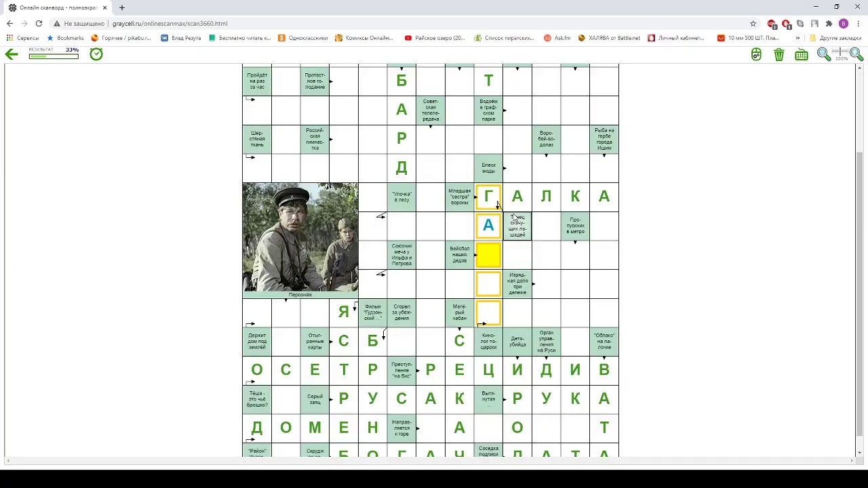This screenshot has height=488, width=868.
Task: Open the Комиксы Онлайн bookmark
Action: click(364, 38)
